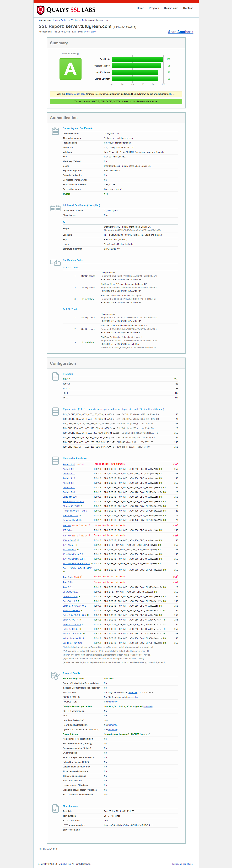The height and width of the screenshot is (868, 232).
Task: Click the Key Exchange rating bar
Action: coord(135,72)
